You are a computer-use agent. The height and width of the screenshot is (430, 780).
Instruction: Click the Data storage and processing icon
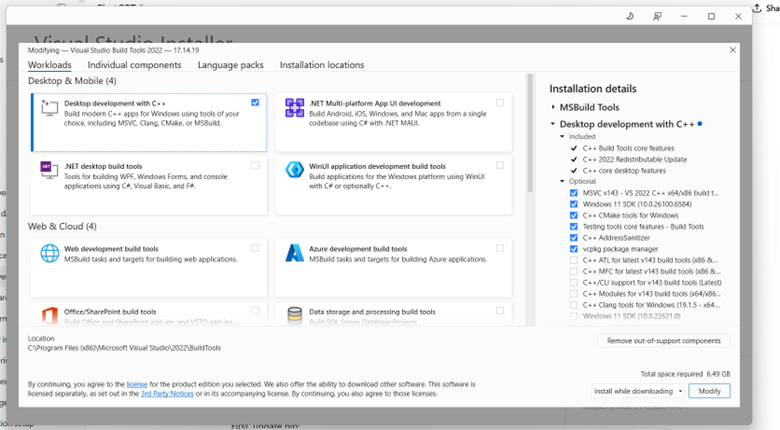[x=294, y=315]
